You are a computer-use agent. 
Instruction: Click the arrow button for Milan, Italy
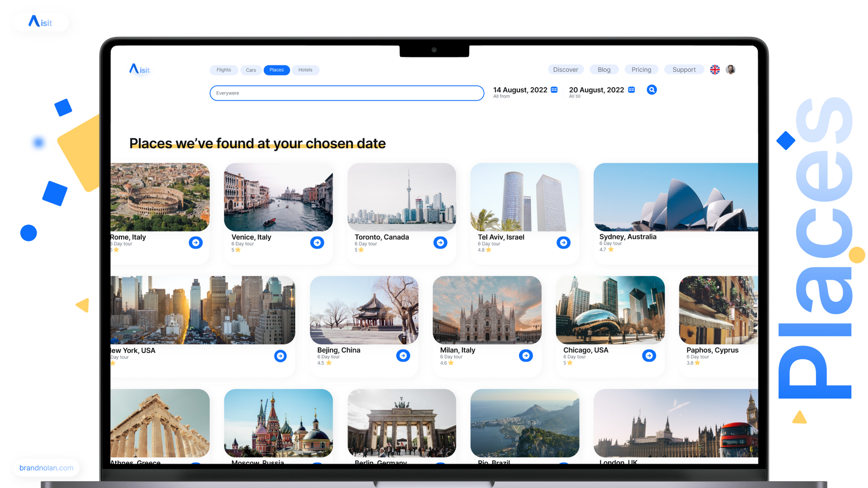tap(526, 356)
